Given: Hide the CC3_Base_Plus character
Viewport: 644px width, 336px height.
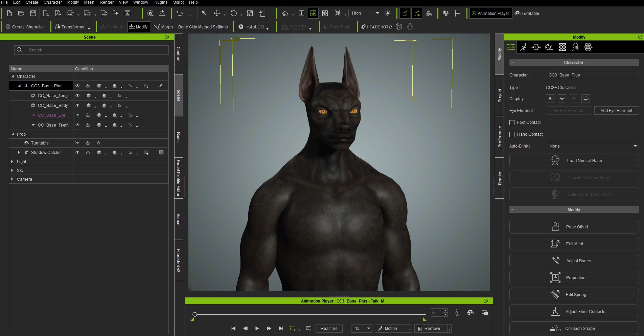Looking at the screenshot, I should pos(77,86).
